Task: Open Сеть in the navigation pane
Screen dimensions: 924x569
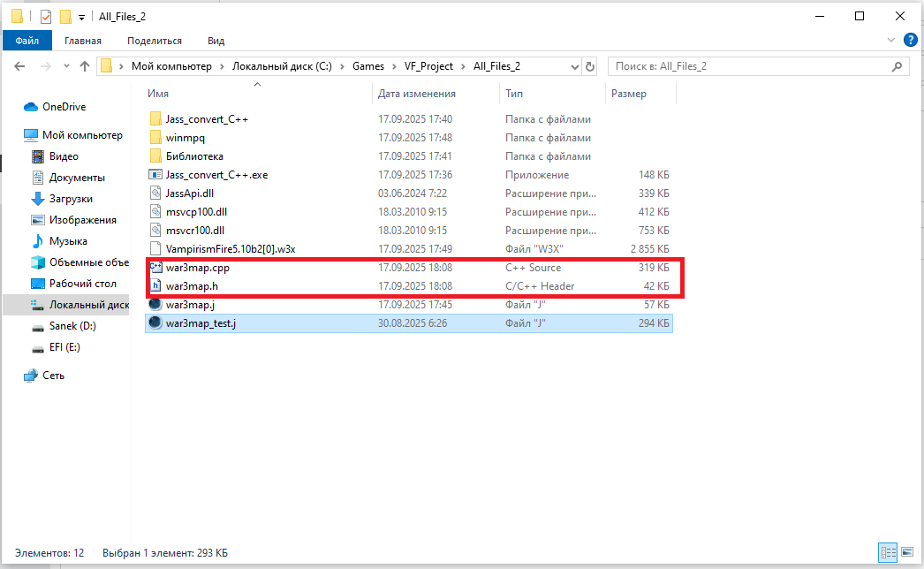Action: pos(53,376)
